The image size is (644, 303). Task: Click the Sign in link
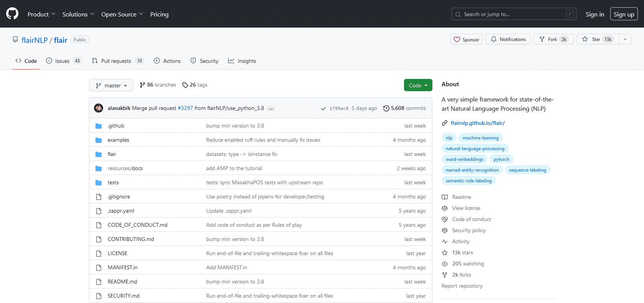595,14
